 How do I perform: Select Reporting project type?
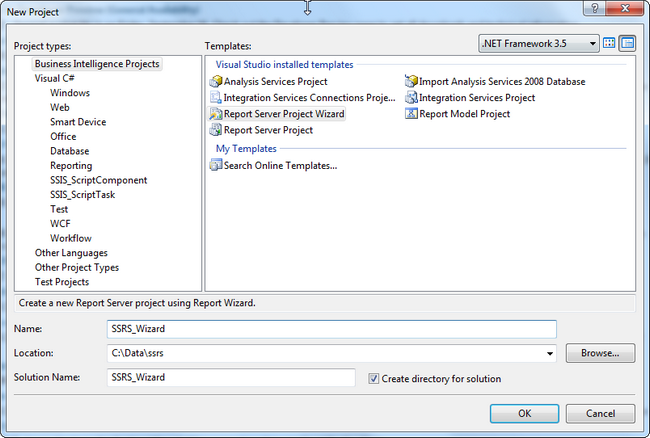point(71,166)
